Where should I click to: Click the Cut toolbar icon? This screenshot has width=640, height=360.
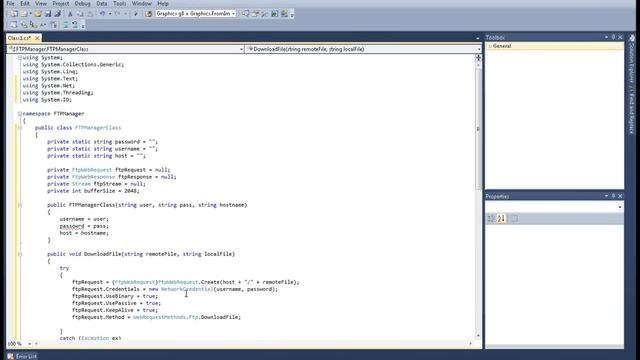(x=70, y=14)
